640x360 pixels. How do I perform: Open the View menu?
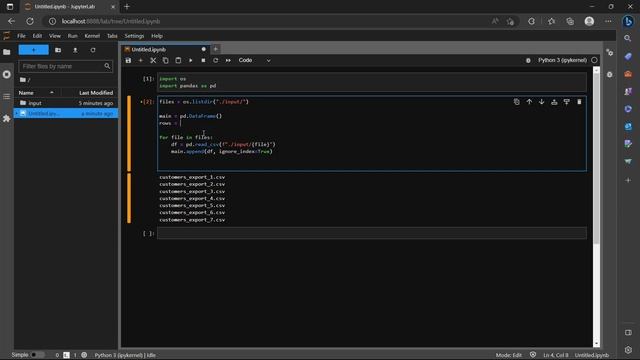point(55,36)
